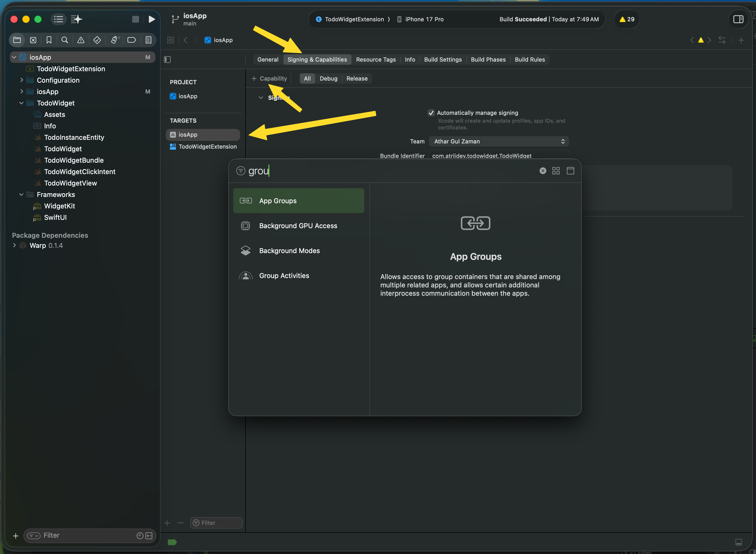Select the App Groups capability

pos(299,201)
